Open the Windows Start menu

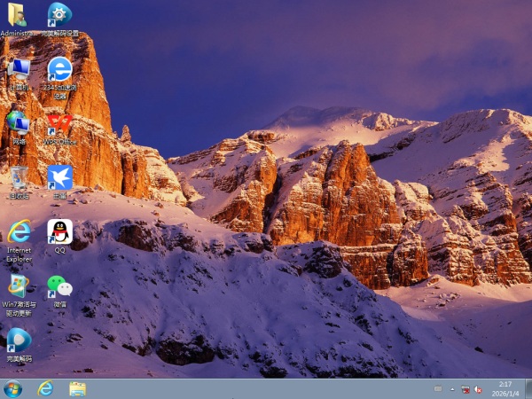click(13, 388)
